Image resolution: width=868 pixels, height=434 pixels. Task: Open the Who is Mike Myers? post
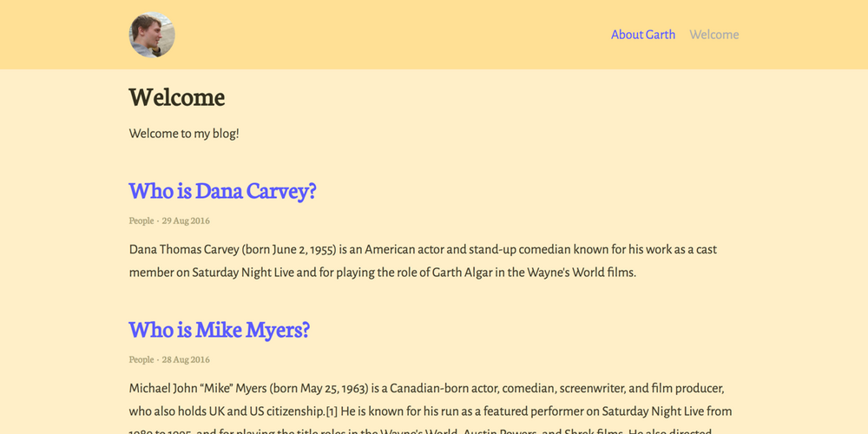coord(220,330)
